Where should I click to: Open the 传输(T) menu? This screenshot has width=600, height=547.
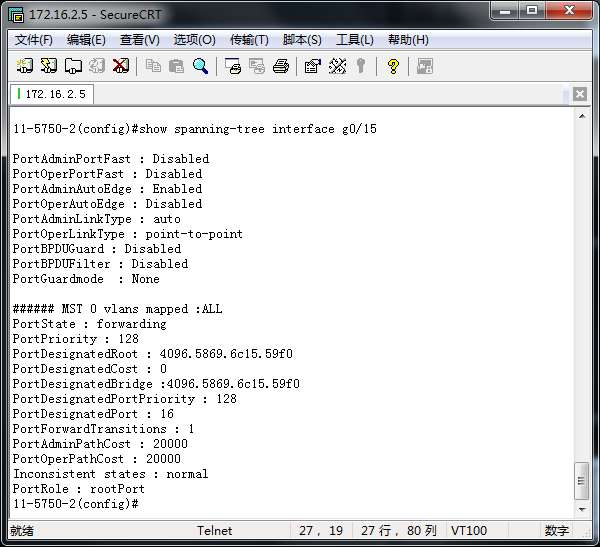pos(249,40)
